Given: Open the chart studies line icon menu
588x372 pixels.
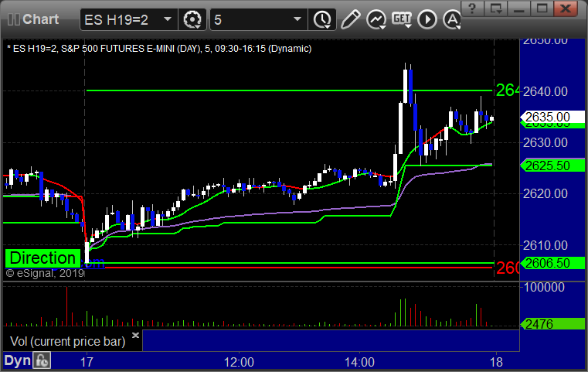Looking at the screenshot, I should pyautogui.click(x=376, y=19).
